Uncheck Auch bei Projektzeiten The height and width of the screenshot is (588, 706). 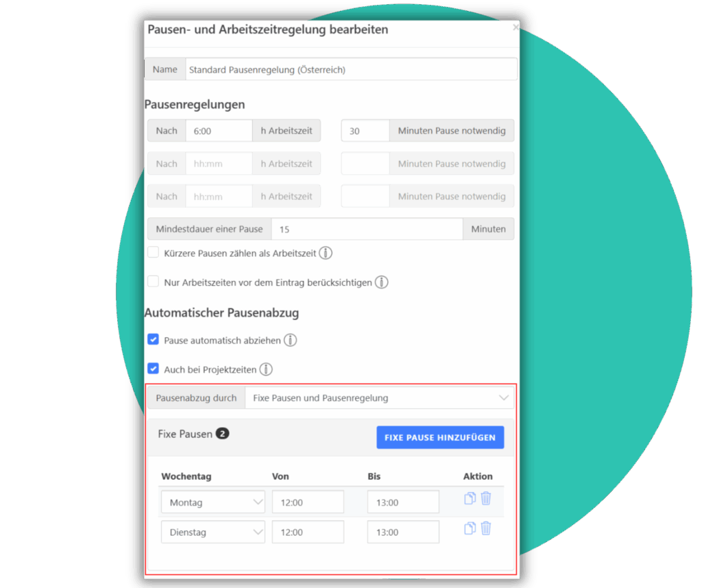pyautogui.click(x=153, y=369)
